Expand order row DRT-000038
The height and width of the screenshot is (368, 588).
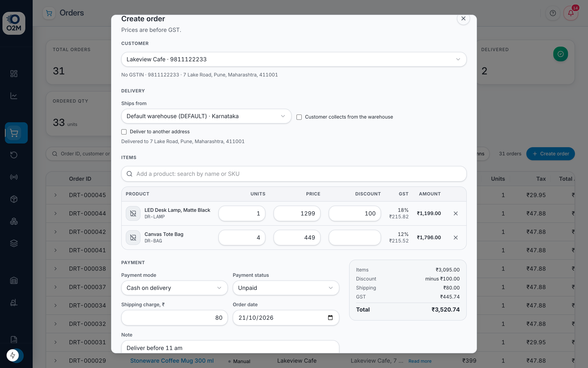tap(55, 269)
